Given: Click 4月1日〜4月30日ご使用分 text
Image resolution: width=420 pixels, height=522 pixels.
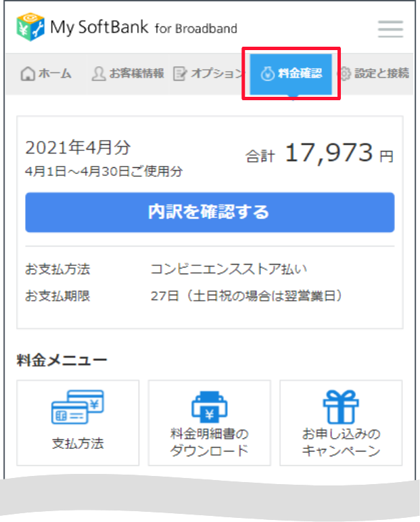Looking at the screenshot, I should coord(103,171).
